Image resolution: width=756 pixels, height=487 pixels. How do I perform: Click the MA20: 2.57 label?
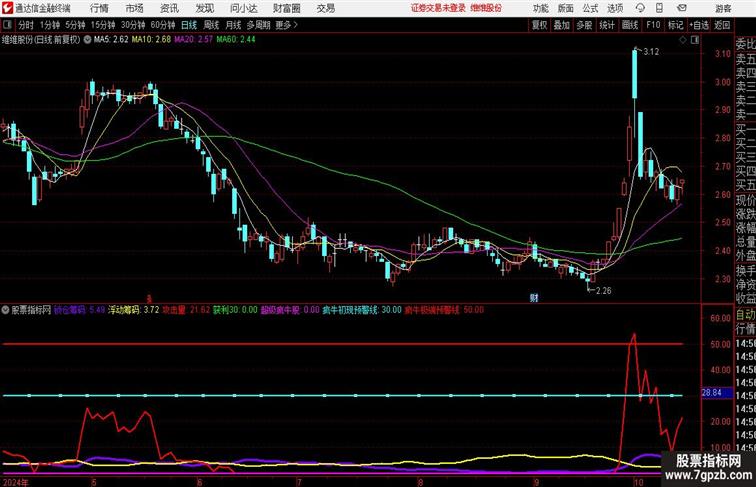tap(193, 40)
